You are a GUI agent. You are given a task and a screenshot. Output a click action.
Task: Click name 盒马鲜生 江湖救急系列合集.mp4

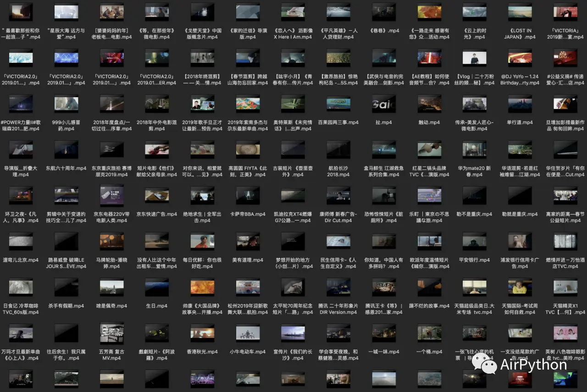(384, 171)
